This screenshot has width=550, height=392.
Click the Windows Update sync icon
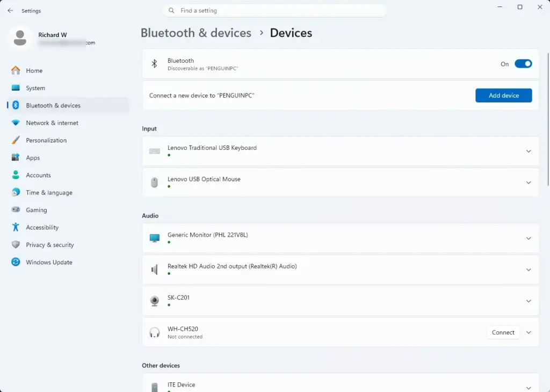pos(16,262)
